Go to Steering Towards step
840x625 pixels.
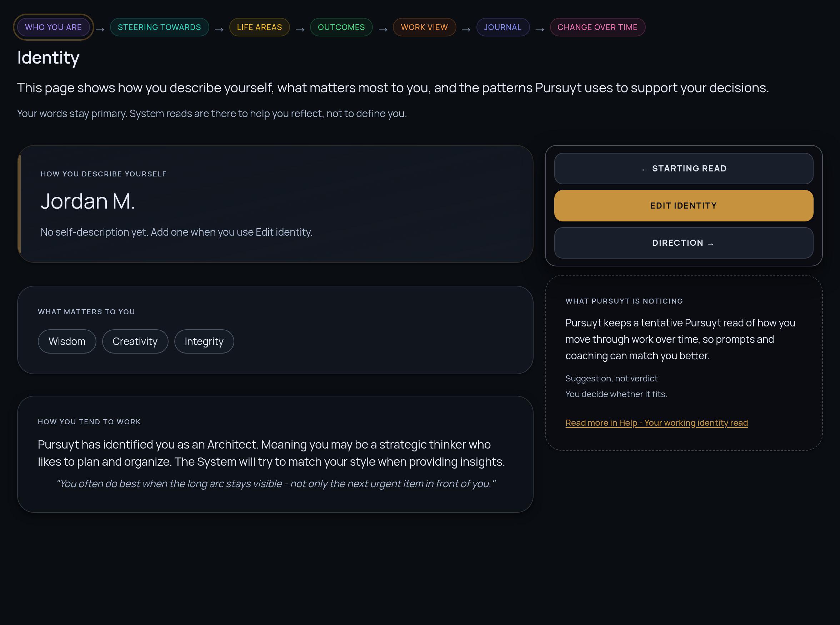(159, 27)
